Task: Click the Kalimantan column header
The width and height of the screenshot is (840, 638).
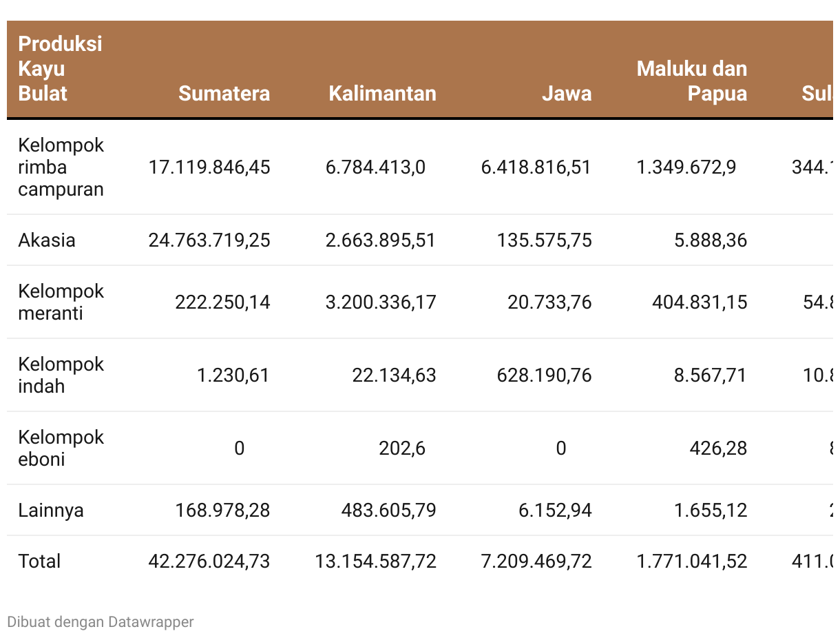Action: (x=382, y=94)
